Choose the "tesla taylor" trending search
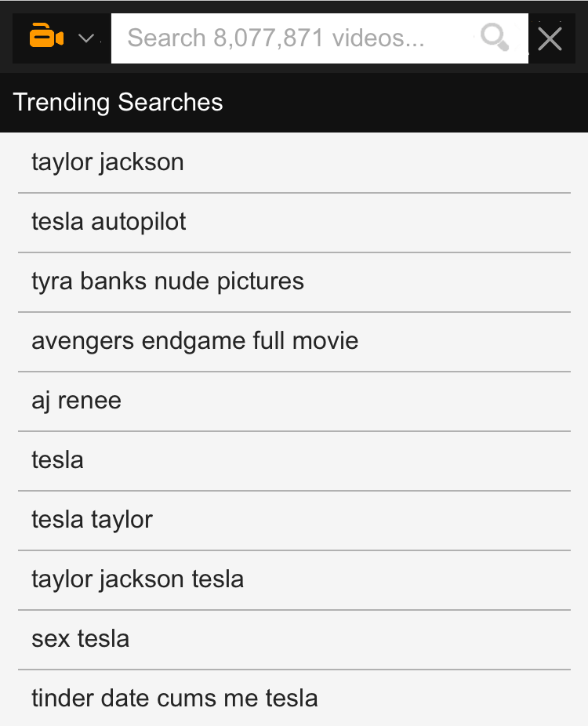The height and width of the screenshot is (726, 588). pyautogui.click(x=92, y=520)
